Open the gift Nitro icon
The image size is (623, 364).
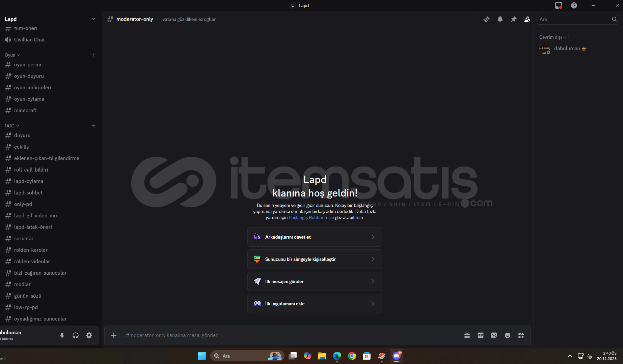[467, 335]
